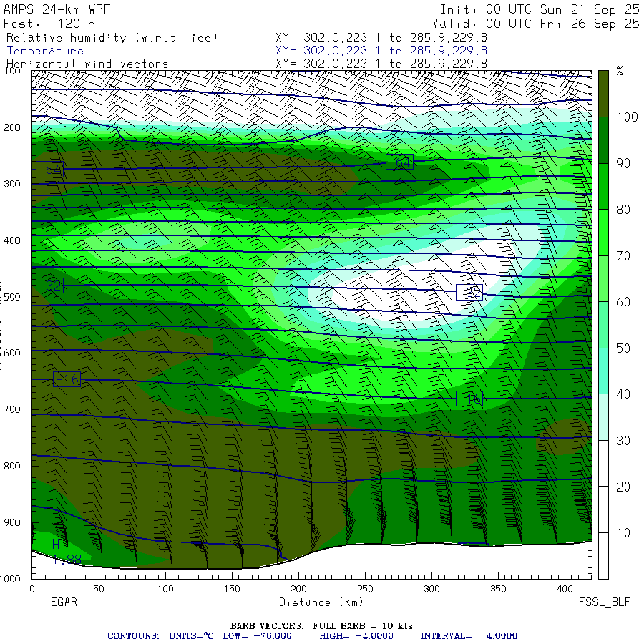Select the "Relative humidity (w.r.t. ice)" legend label
Viewport: 644px width, 644px height.
112,38
